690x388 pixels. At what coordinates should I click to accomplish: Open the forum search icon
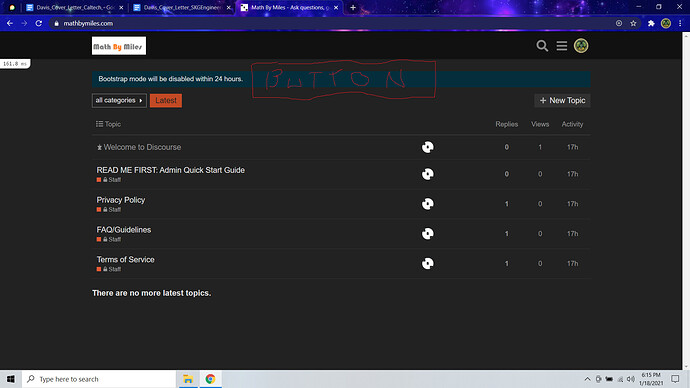(x=542, y=46)
